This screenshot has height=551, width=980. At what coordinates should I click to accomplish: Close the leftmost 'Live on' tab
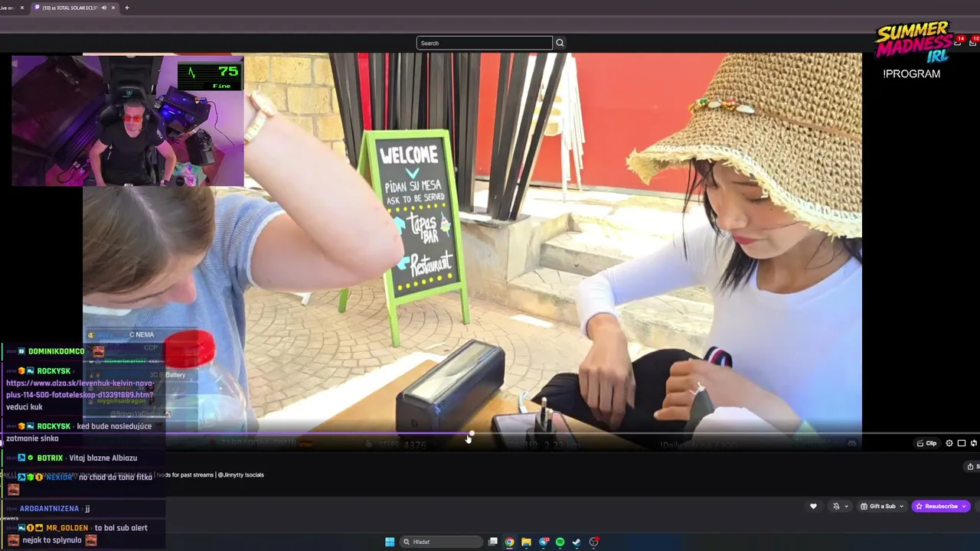pos(21,8)
